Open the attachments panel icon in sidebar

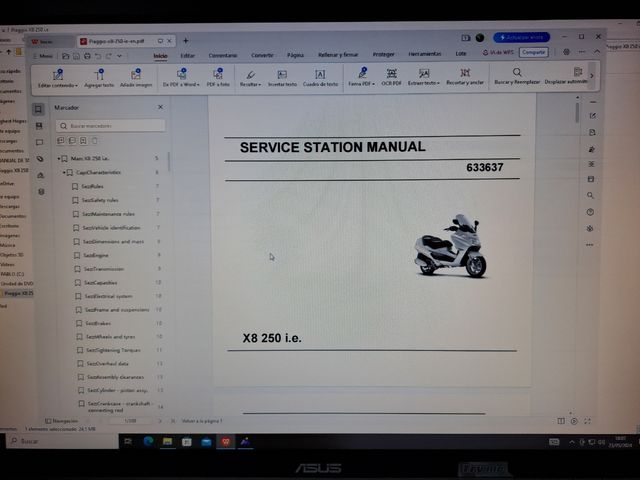[x=40, y=159]
